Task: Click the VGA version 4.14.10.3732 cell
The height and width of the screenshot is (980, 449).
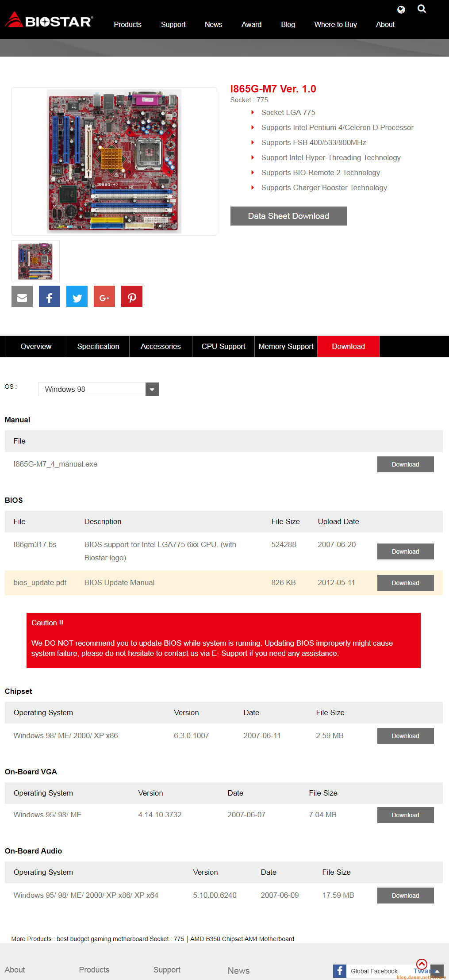Action: (x=160, y=815)
